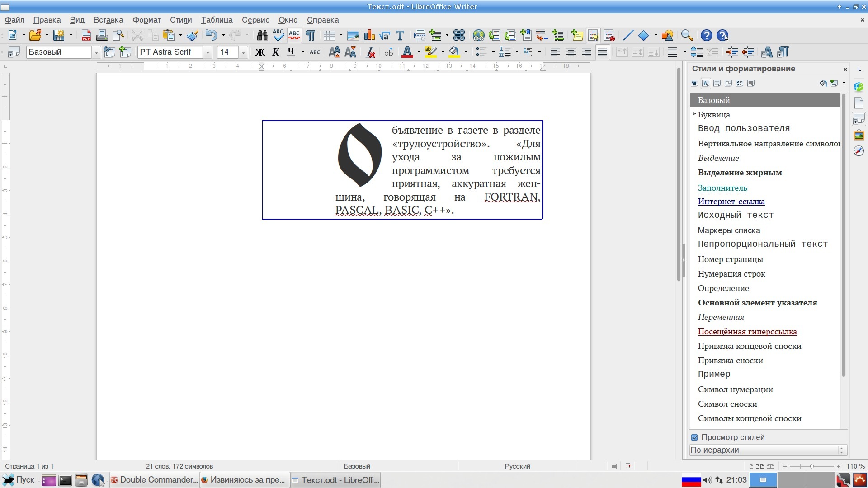
Task: Switch to Извиняюсь за пре... browser window
Action: 244,480
